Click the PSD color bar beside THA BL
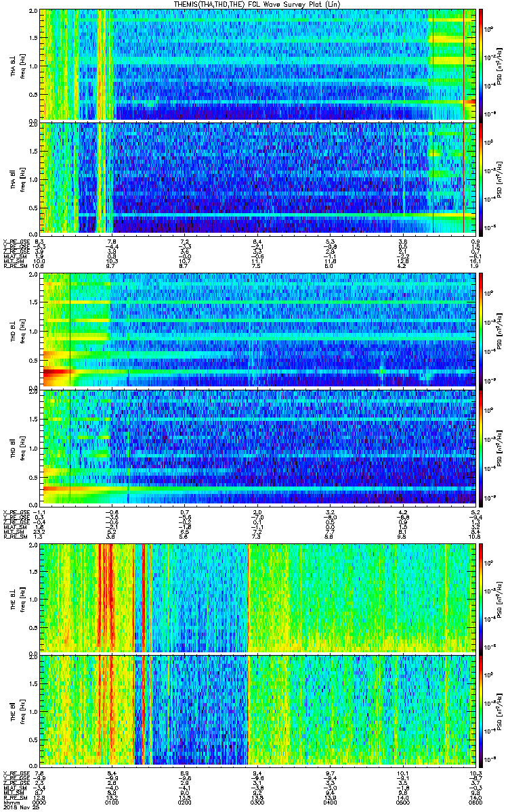 coord(481,64)
